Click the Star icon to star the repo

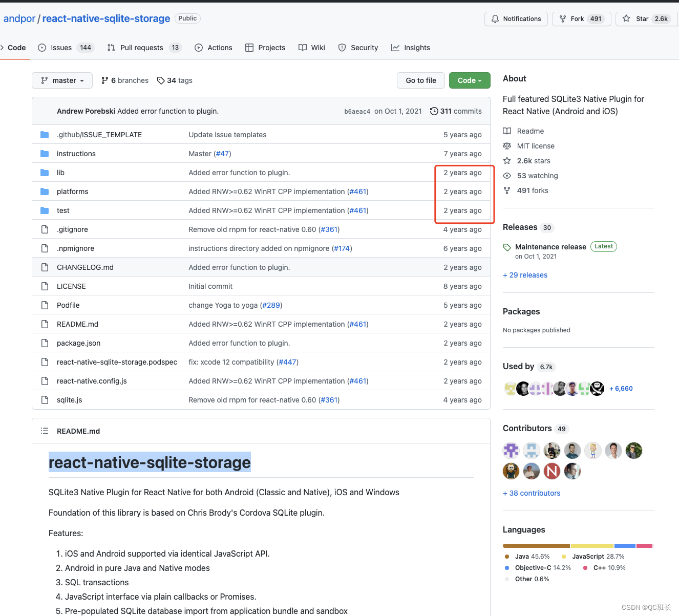pos(626,18)
